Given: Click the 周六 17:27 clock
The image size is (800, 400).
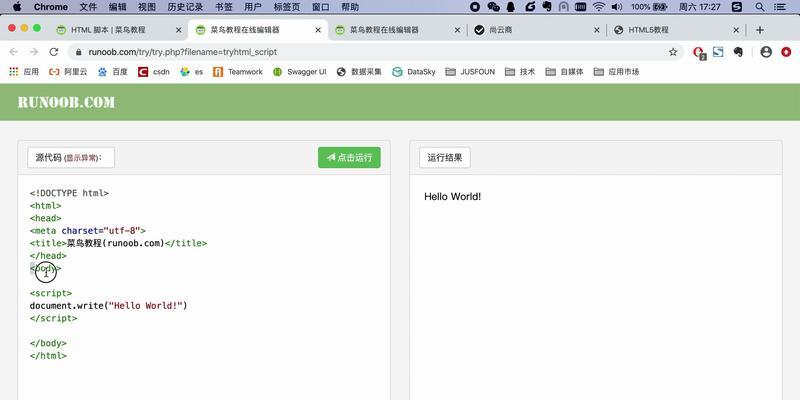Looking at the screenshot, I should pos(699,7).
